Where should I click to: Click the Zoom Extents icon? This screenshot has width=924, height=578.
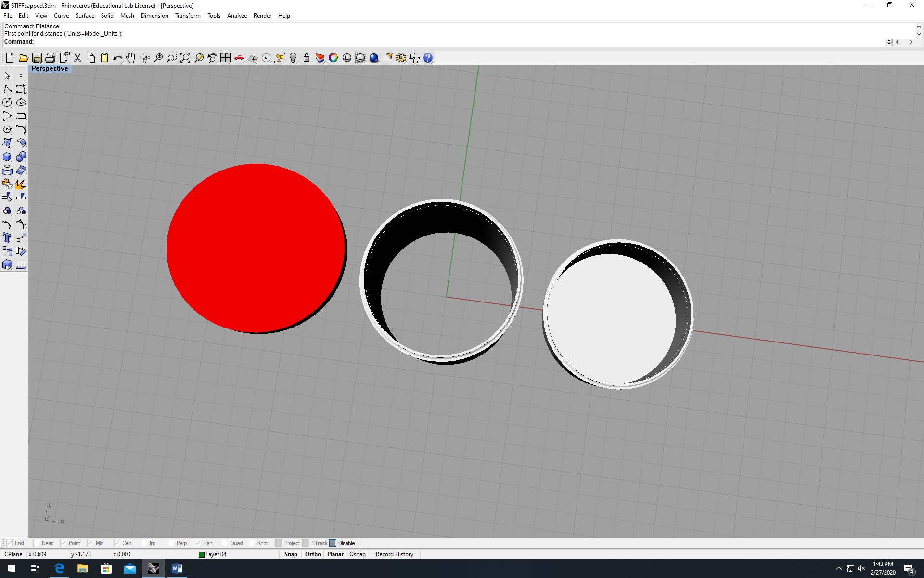[185, 58]
